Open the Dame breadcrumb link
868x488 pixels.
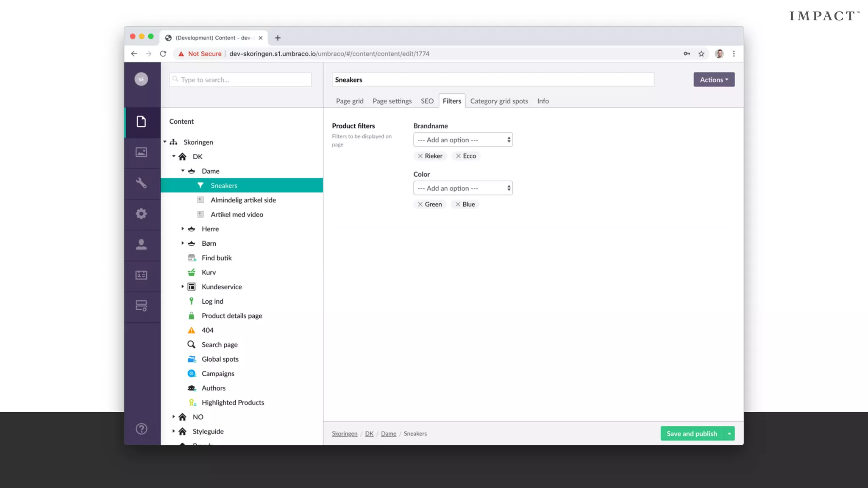click(388, 433)
